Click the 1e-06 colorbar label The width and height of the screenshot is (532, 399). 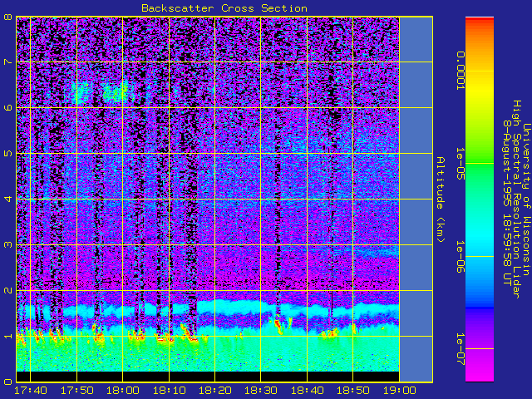click(x=460, y=257)
